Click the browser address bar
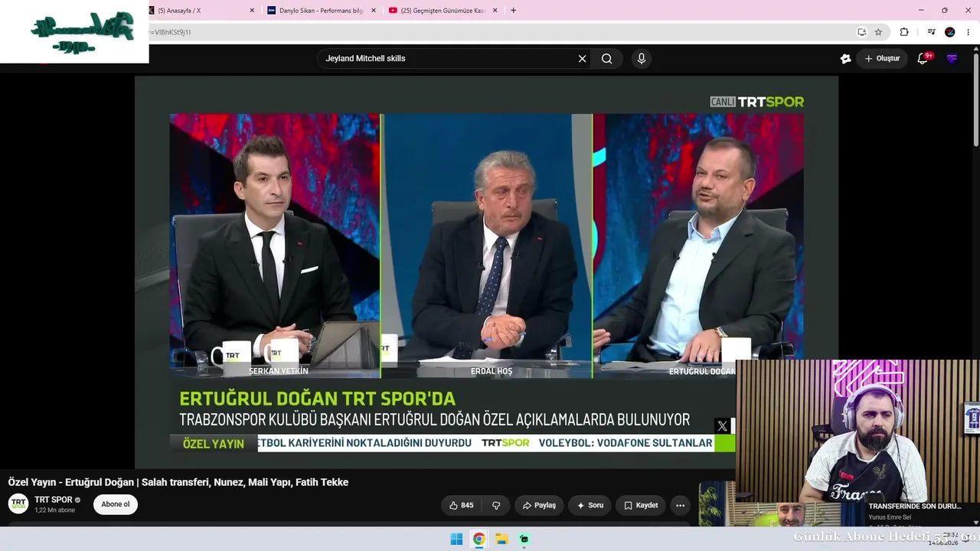Image resolution: width=980 pixels, height=551 pixels. [501, 32]
